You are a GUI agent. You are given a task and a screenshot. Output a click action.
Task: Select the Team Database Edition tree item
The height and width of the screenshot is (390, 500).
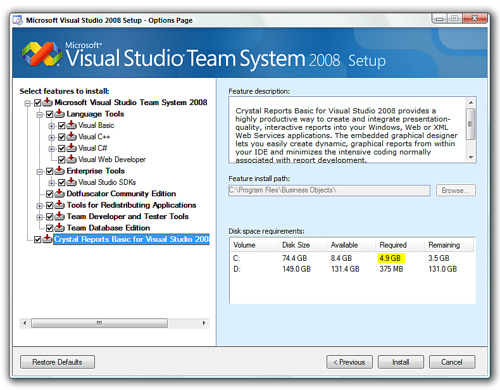(x=108, y=228)
